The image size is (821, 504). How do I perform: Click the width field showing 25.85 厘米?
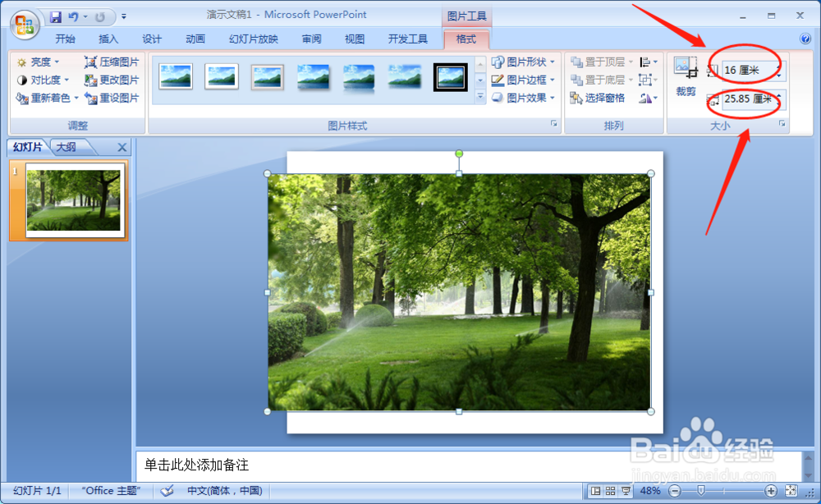pyautogui.click(x=749, y=99)
